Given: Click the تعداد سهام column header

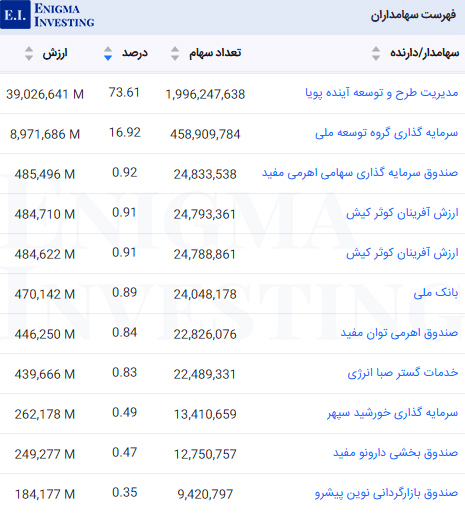Looking at the screenshot, I should [x=215, y=53].
